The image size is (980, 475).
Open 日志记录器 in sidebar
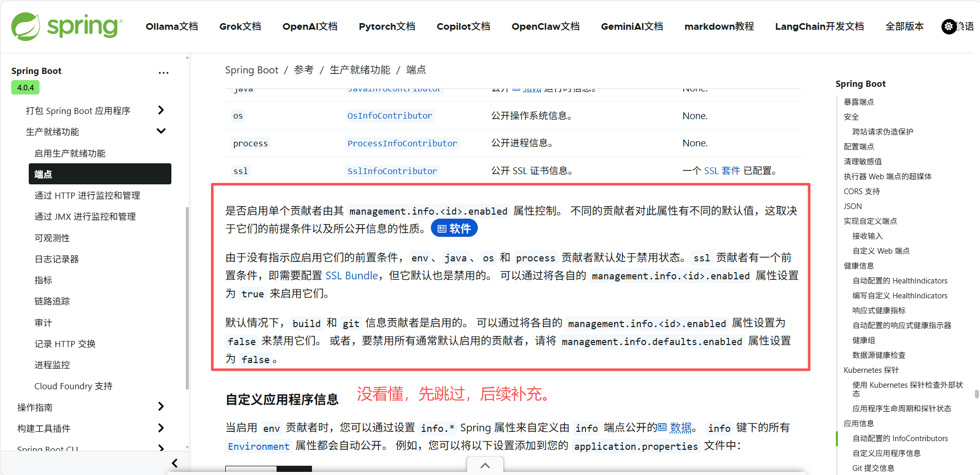pos(56,259)
